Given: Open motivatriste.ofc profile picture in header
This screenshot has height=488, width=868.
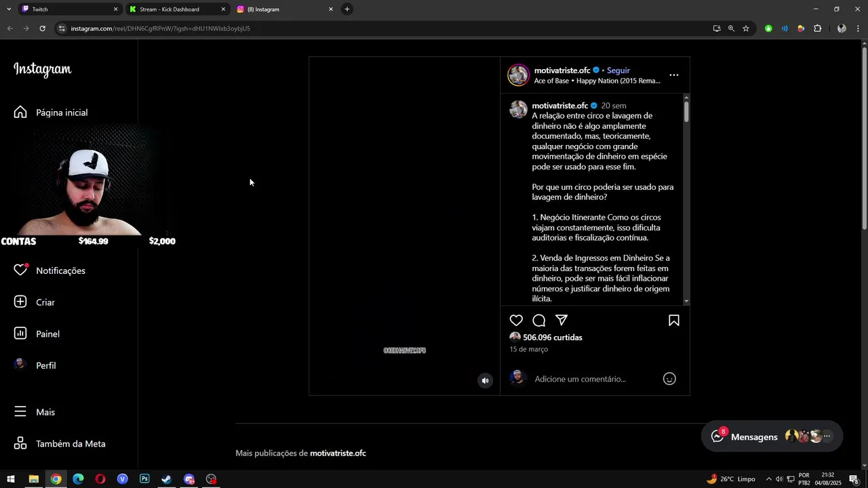Looking at the screenshot, I should [x=519, y=75].
